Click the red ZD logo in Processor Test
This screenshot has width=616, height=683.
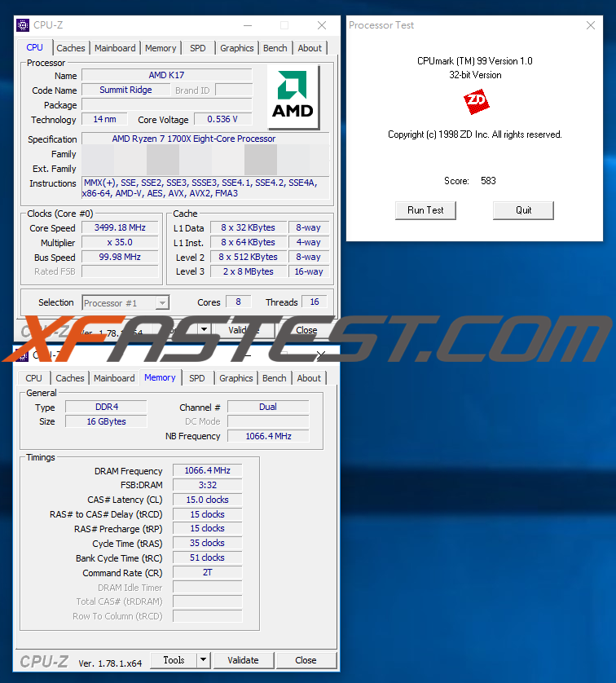pos(476,103)
